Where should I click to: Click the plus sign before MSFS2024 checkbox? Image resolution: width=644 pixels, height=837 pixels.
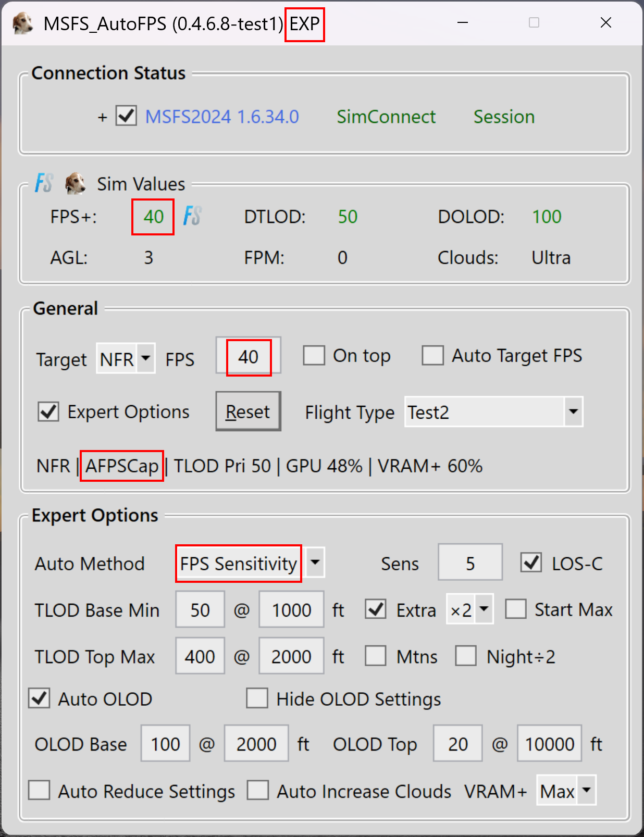coord(103,117)
